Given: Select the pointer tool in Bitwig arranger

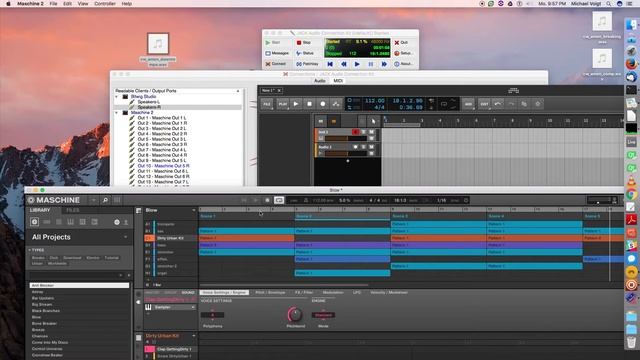Looking at the screenshot, I should coord(373,121).
